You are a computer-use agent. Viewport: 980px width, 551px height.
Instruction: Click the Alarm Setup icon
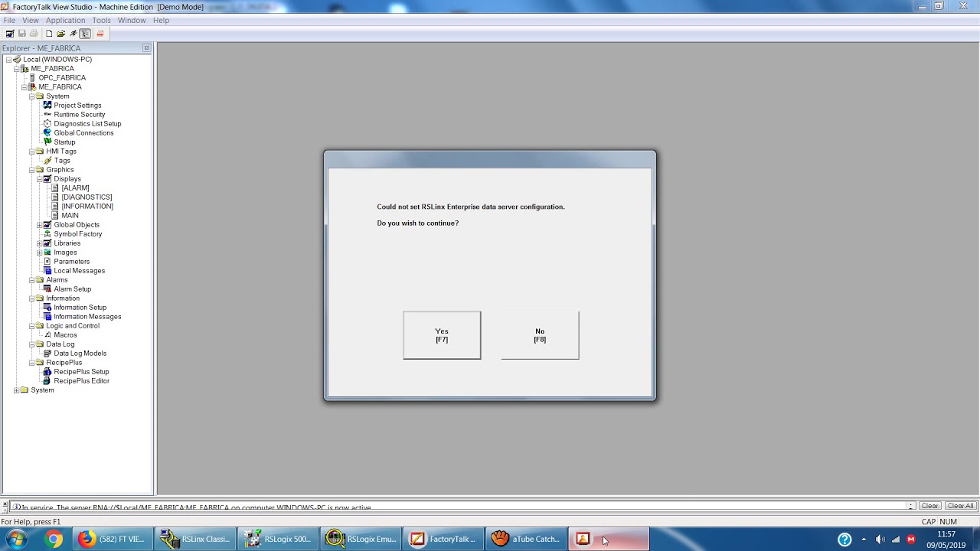47,289
